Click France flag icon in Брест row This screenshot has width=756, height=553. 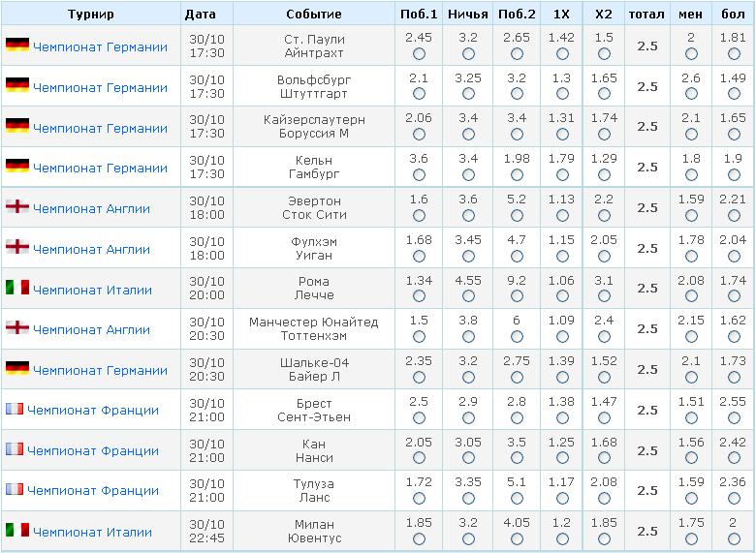coord(15,409)
